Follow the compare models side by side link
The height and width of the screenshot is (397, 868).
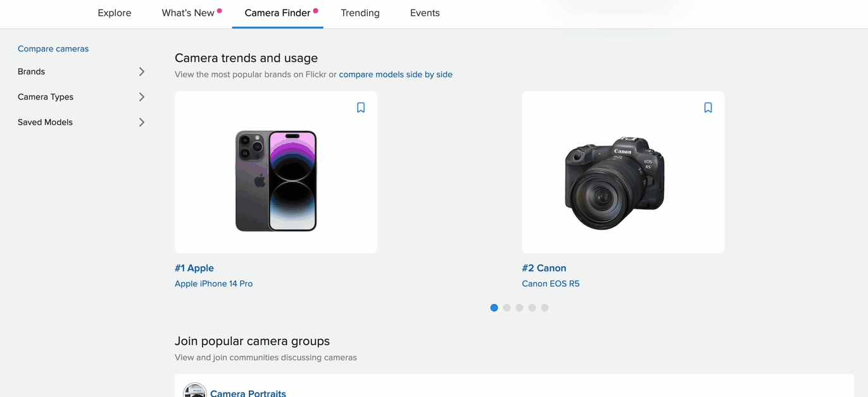(396, 74)
